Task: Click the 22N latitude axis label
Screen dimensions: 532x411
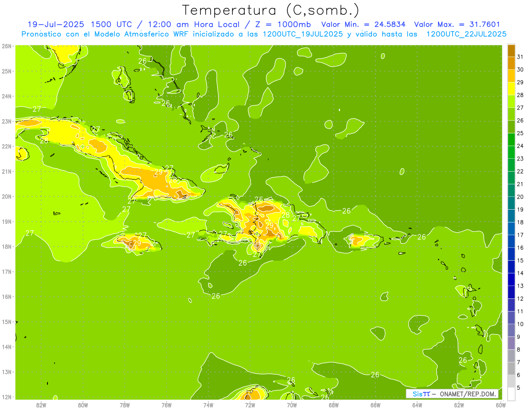Action: (6, 146)
